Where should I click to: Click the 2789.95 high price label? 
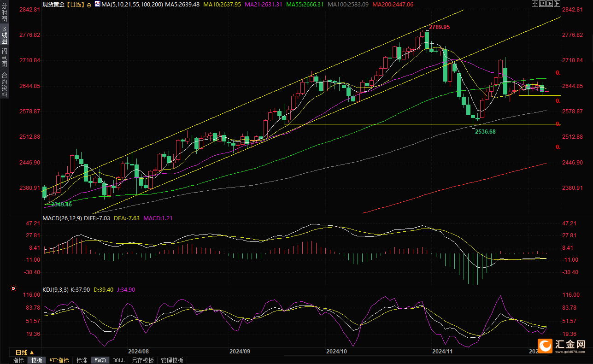pyautogui.click(x=440, y=28)
